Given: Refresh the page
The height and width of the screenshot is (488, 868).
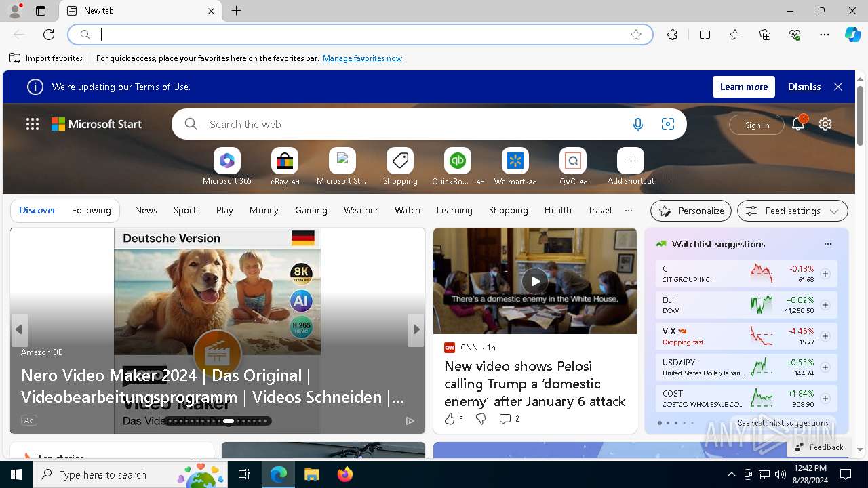Looking at the screenshot, I should pos(49,35).
